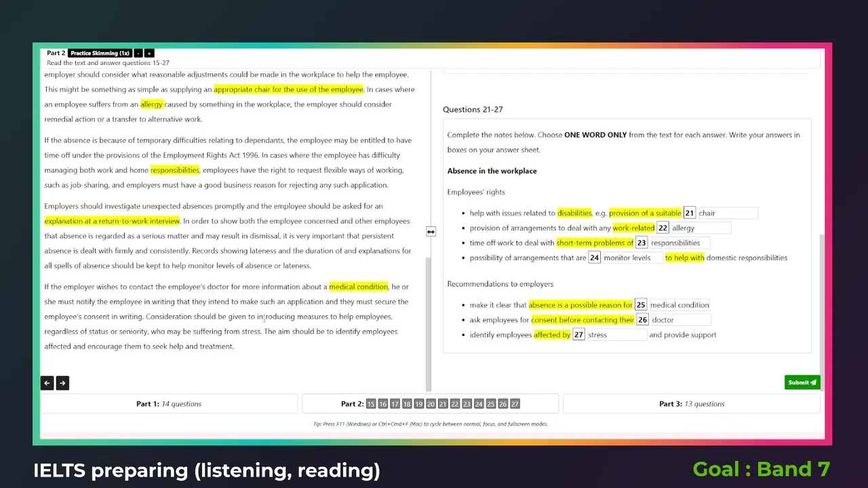
Task: Click highlighted 'absence is a possible reason for'
Action: (580, 305)
